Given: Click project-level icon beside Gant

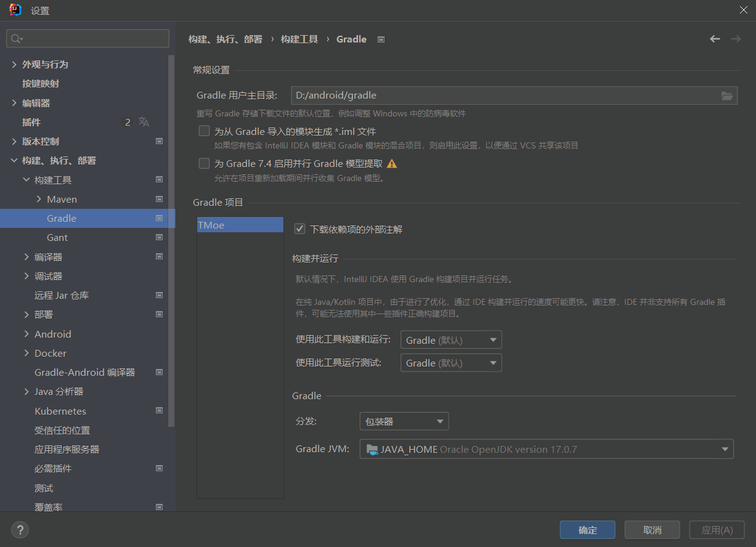Looking at the screenshot, I should pos(159,237).
